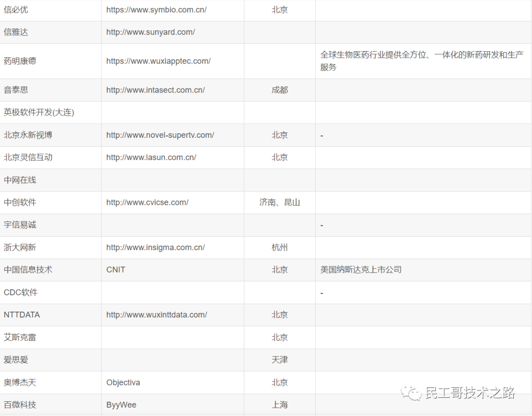This screenshot has width=532, height=416.
Task: Click the 济南、昆山 location cell
Action: [x=280, y=203]
